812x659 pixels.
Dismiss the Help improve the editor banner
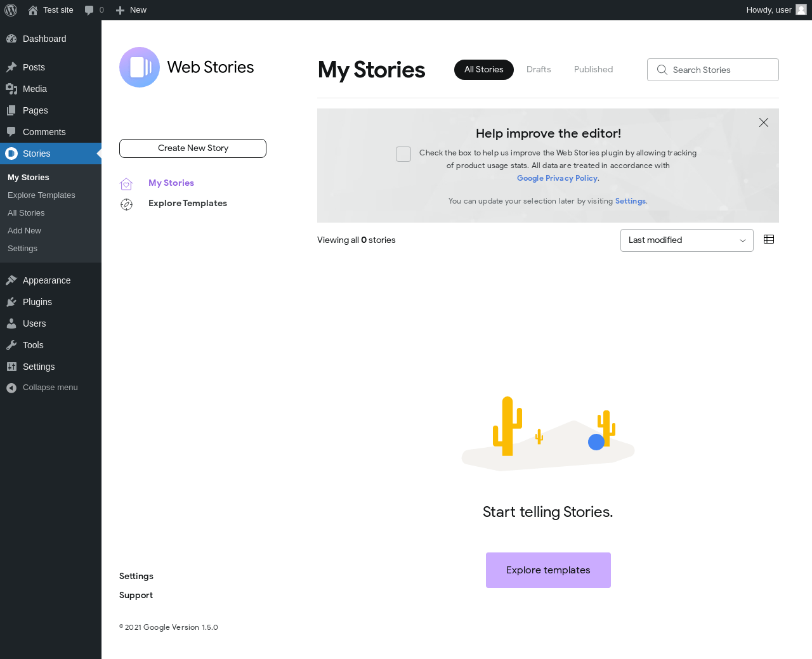tap(764, 122)
